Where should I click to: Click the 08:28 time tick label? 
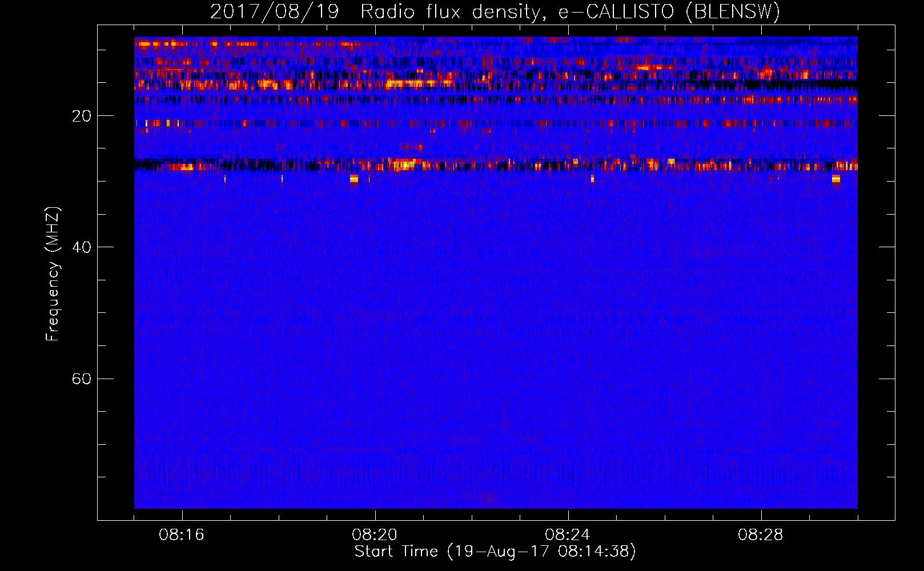point(761,535)
